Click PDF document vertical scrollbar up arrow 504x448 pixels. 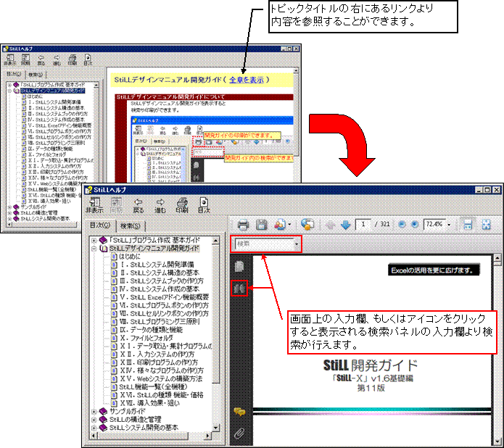pos(497,258)
